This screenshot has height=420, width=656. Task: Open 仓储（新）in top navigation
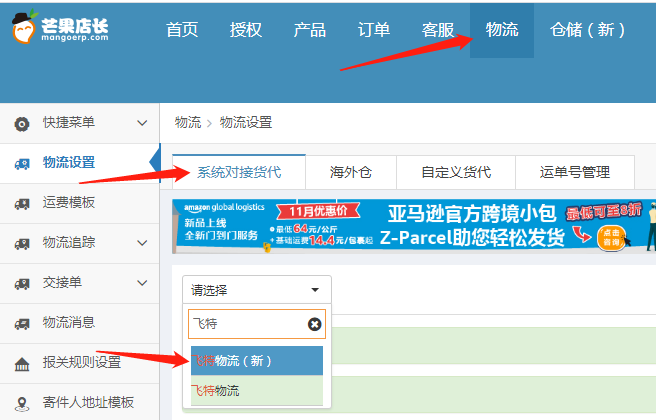point(587,30)
